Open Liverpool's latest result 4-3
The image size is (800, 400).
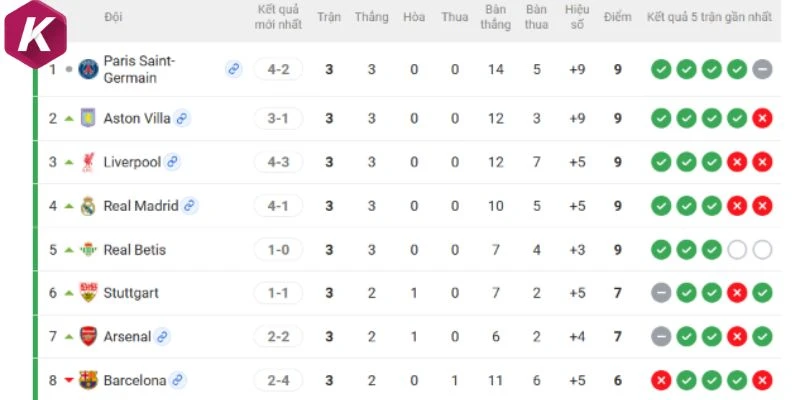(278, 162)
